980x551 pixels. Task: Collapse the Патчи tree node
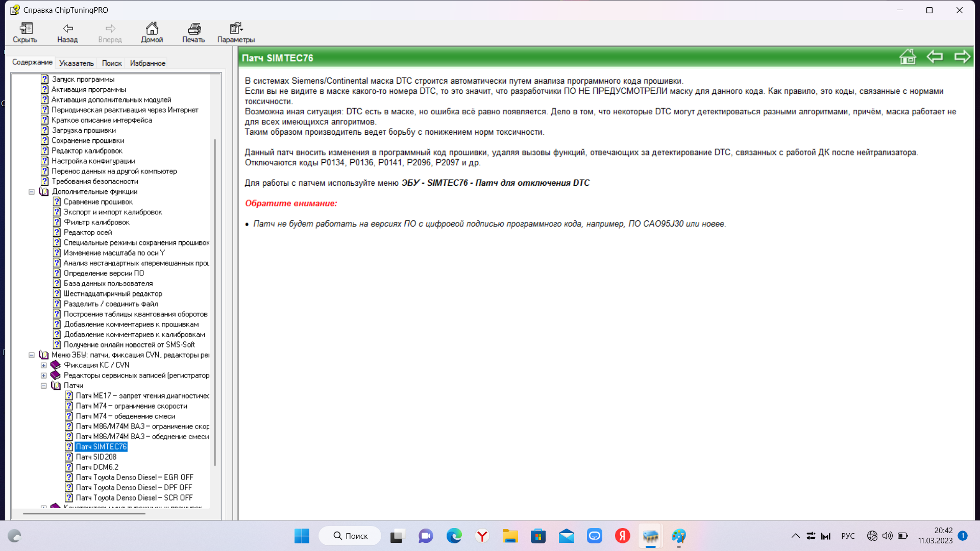(44, 386)
